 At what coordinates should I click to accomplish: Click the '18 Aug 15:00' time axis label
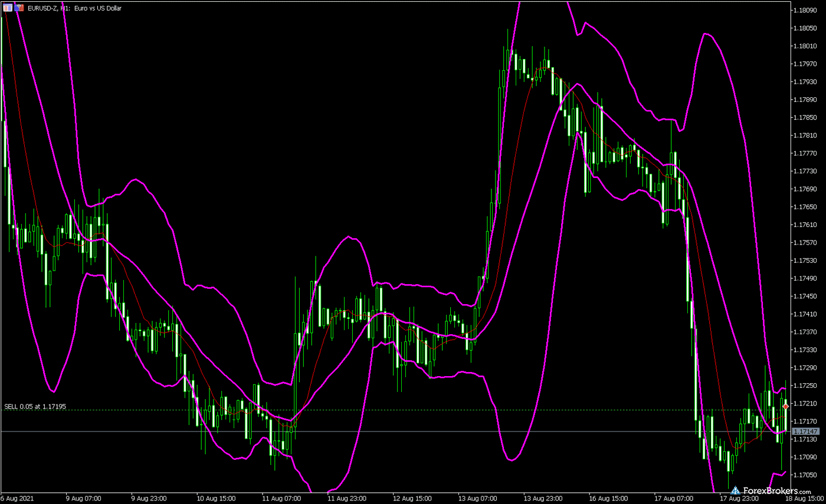point(806,498)
